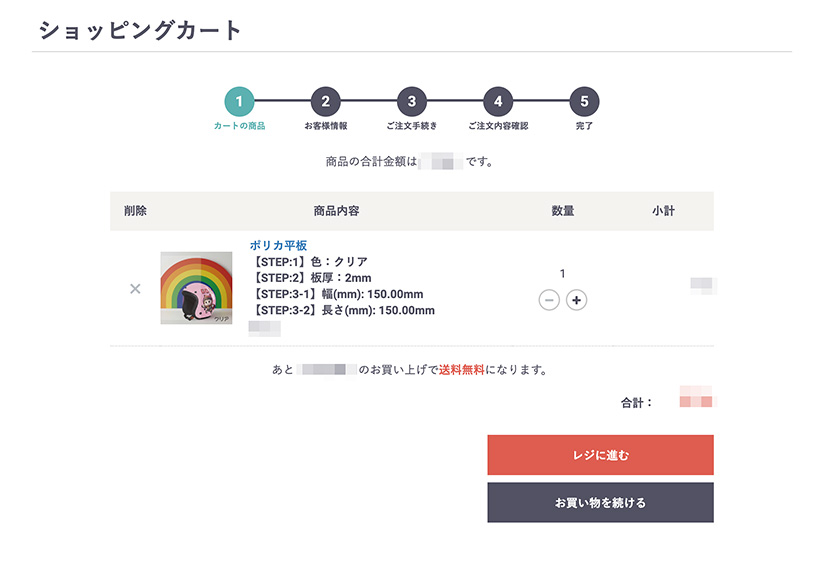Click step 1 circle カートの商品

click(x=239, y=101)
